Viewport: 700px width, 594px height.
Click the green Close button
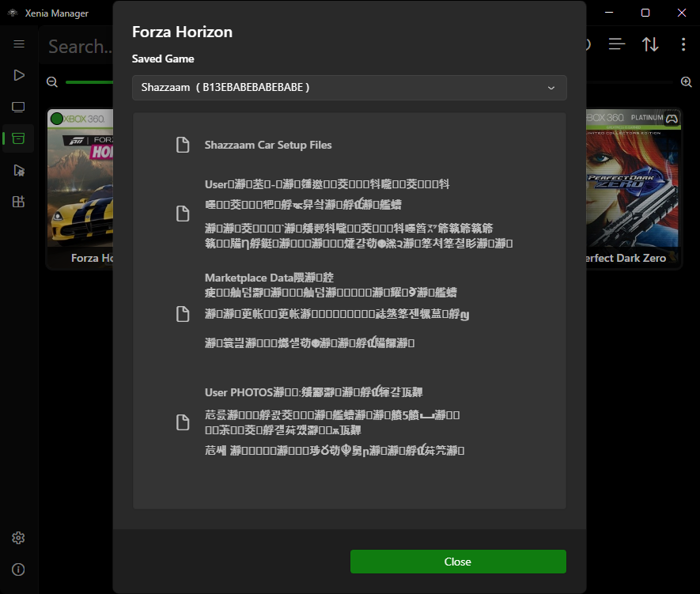[458, 562]
